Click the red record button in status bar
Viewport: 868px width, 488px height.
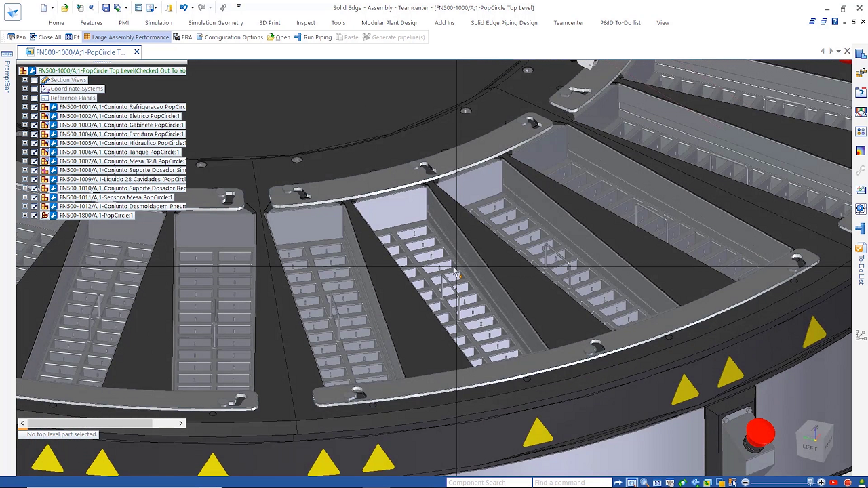pyautogui.click(x=847, y=483)
